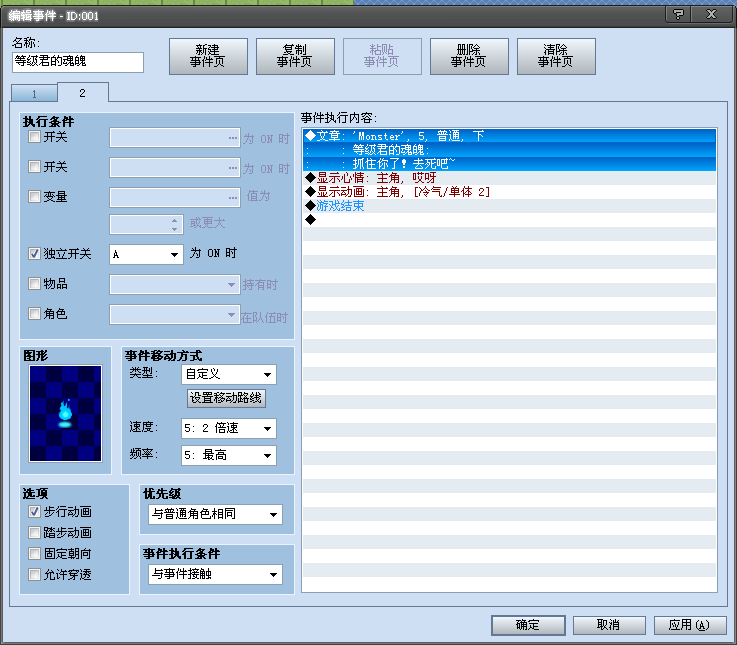The image size is (737, 645).
Task: Enable 物品 condition checkbox
Action: 34,283
